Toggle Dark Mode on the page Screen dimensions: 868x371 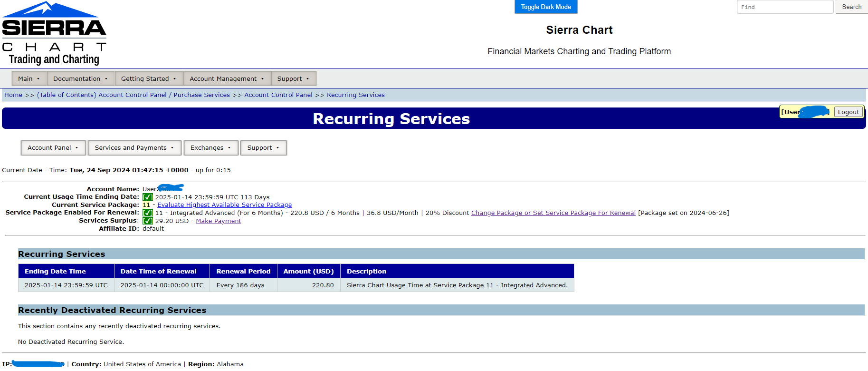546,7
